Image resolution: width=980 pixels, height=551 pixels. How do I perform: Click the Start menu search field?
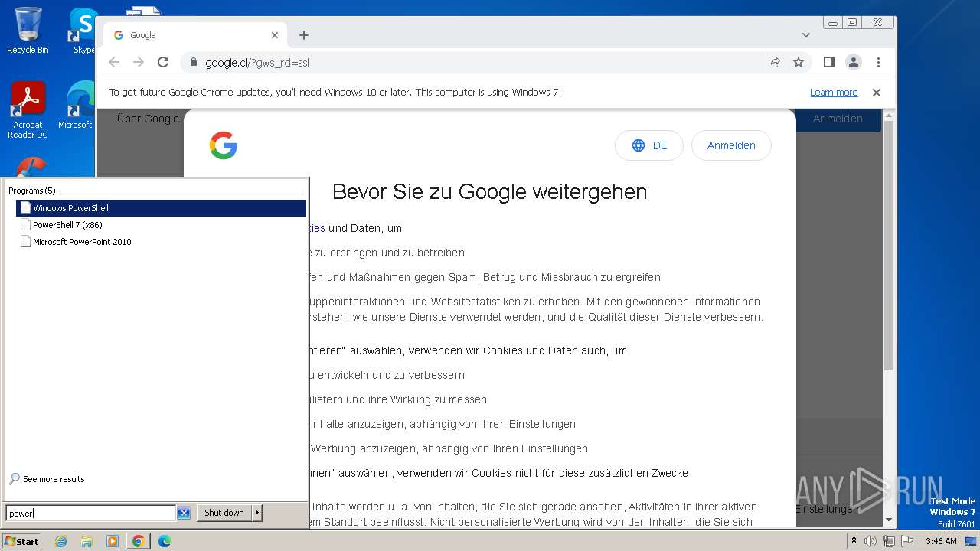90,513
